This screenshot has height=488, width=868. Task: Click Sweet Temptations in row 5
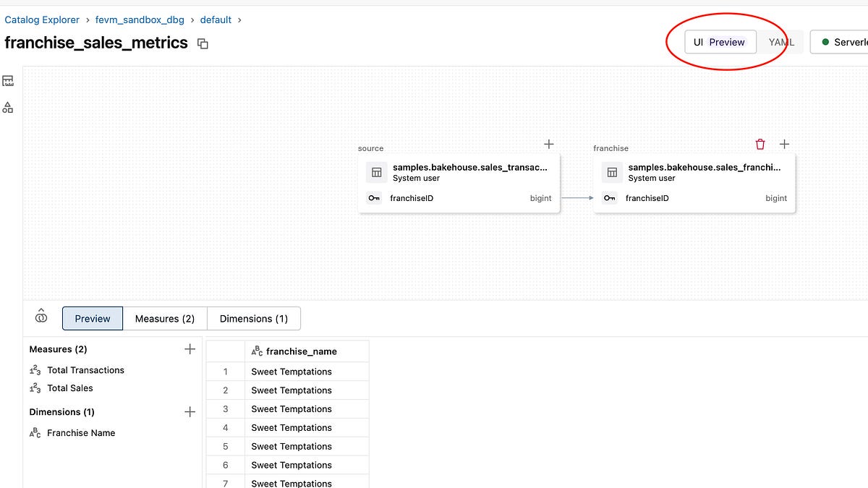click(292, 447)
